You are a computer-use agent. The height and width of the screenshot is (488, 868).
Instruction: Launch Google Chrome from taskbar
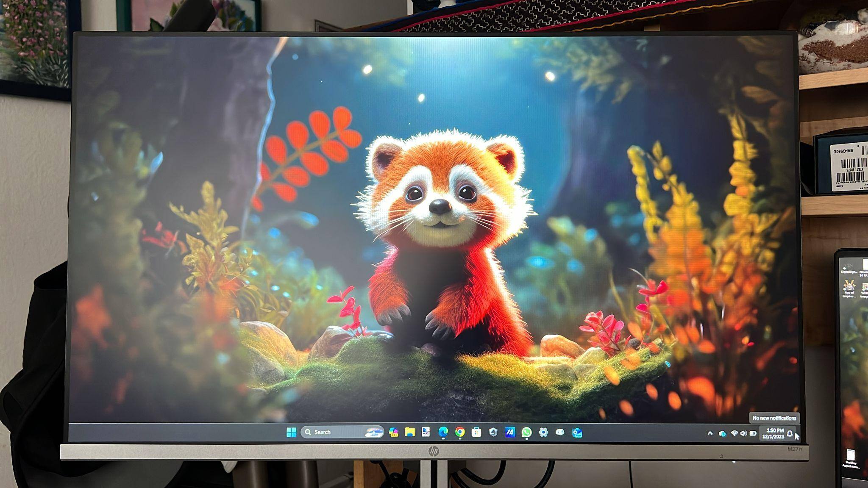click(x=460, y=432)
